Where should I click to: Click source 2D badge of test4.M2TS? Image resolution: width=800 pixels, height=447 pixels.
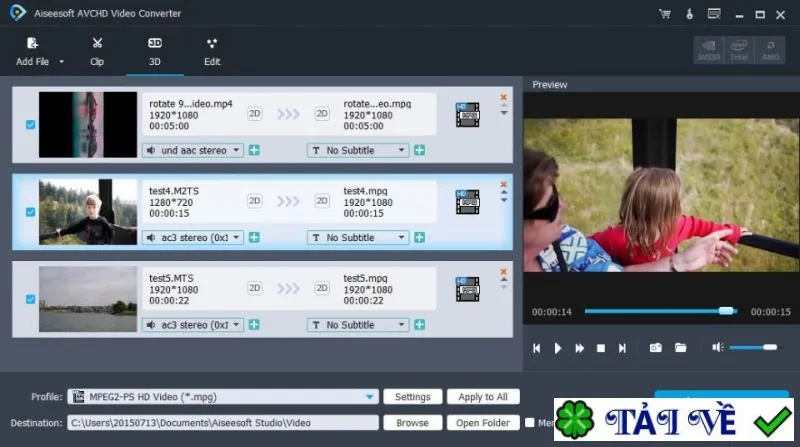coord(255,201)
